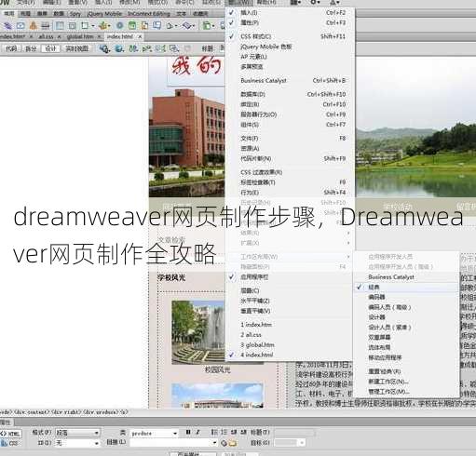Open the Spry insert panel tab
The width and height of the screenshot is (476, 456).
pos(75,14)
